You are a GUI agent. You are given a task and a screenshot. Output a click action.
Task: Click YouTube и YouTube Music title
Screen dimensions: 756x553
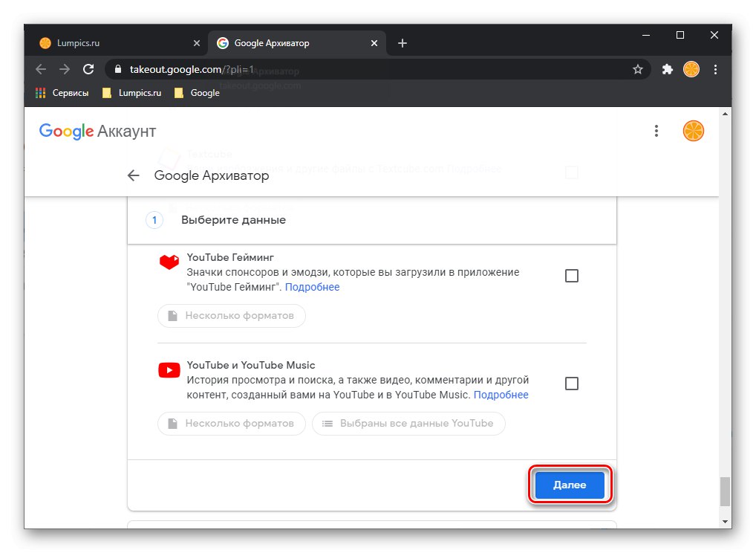(251, 365)
